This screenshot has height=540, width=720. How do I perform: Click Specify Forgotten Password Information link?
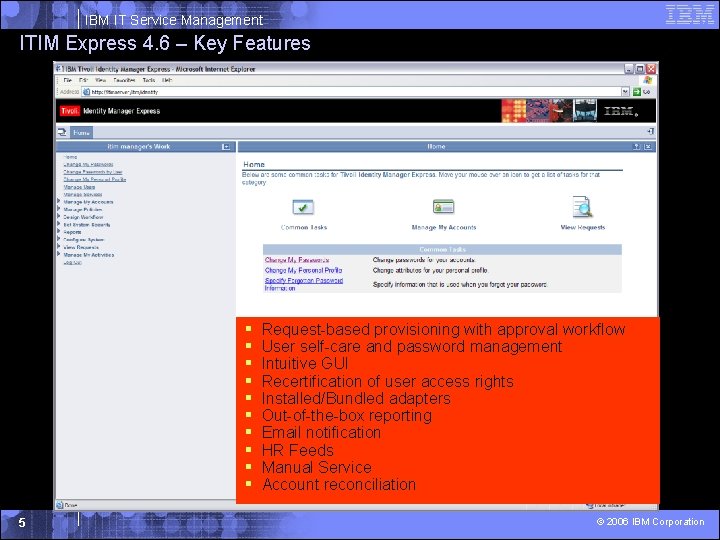tap(304, 284)
